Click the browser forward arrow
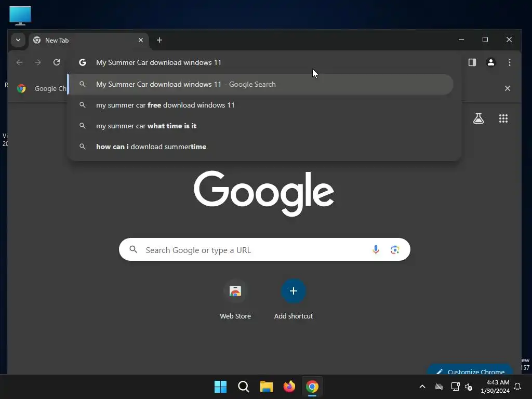 [38, 62]
